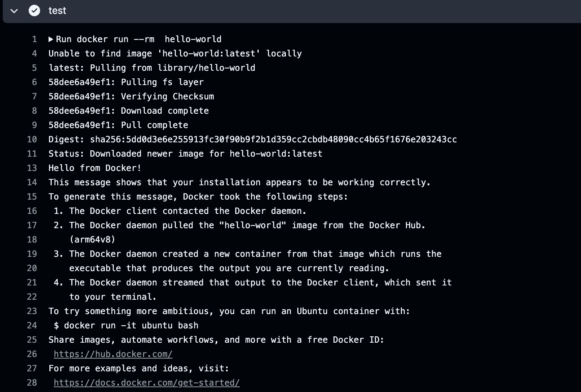Click log line number 13

(x=32, y=168)
